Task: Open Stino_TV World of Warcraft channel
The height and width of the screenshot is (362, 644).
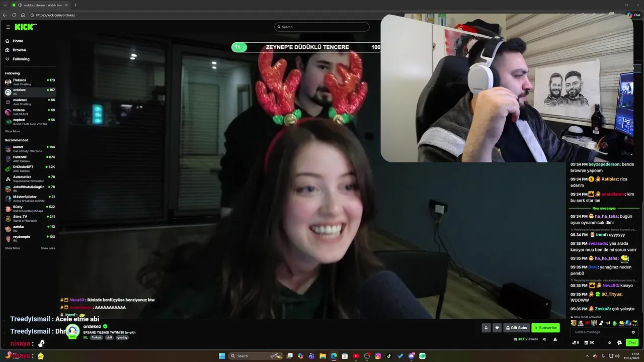Action: click(30, 218)
